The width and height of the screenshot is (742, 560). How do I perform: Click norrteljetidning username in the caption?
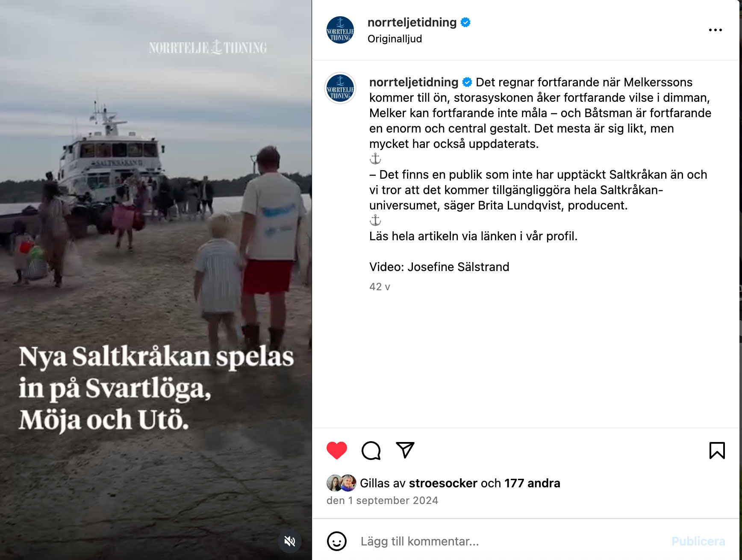(x=414, y=82)
